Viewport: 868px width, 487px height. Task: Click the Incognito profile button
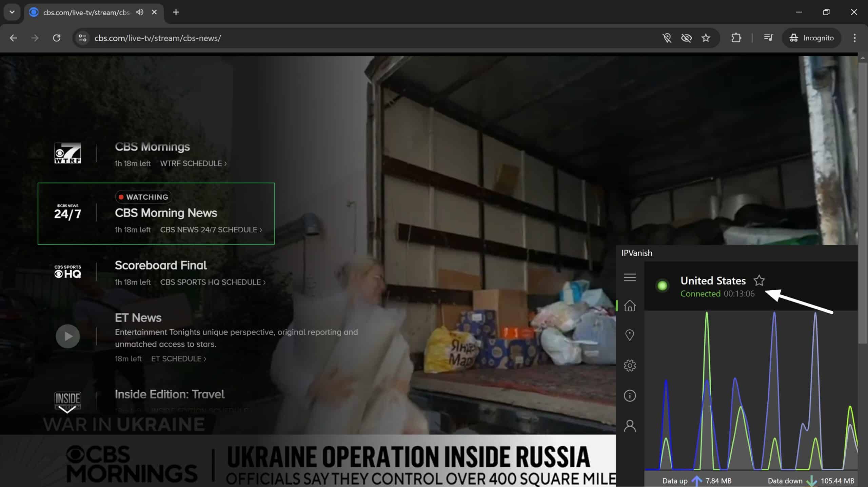pos(811,38)
